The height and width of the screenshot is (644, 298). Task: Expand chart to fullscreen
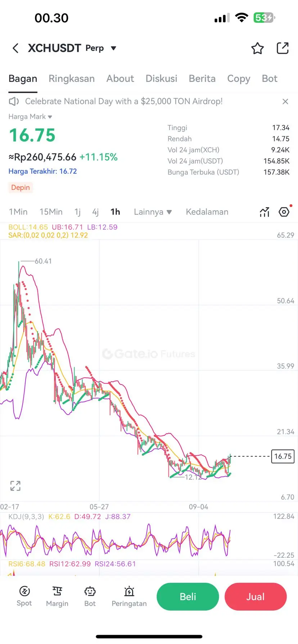(15, 486)
